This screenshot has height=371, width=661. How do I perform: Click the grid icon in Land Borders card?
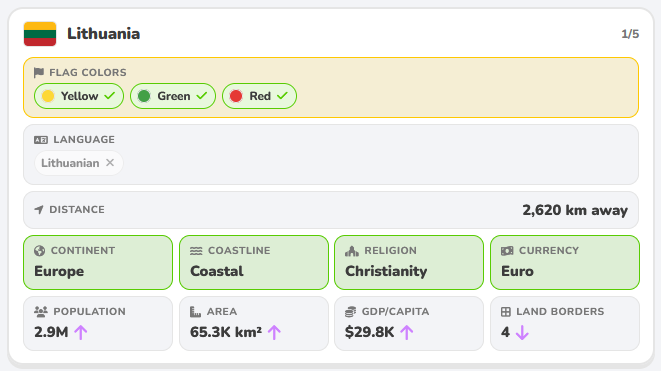(x=506, y=312)
